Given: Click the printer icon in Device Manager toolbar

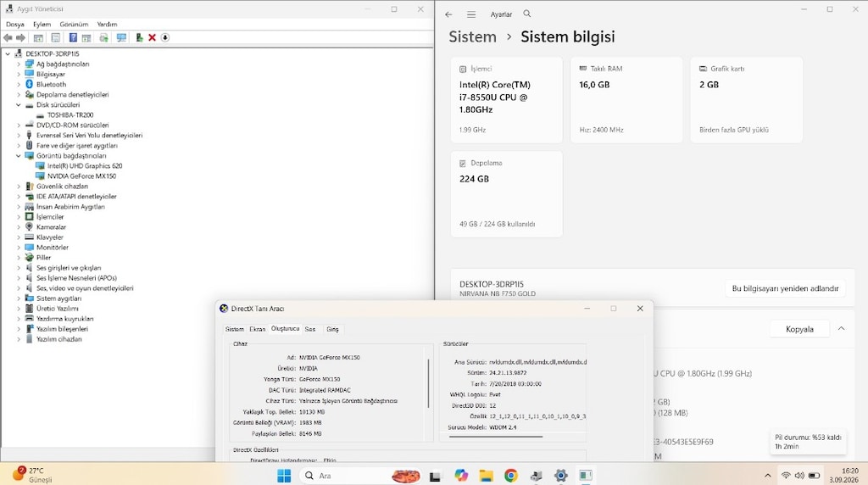Looking at the screenshot, I should (103, 37).
